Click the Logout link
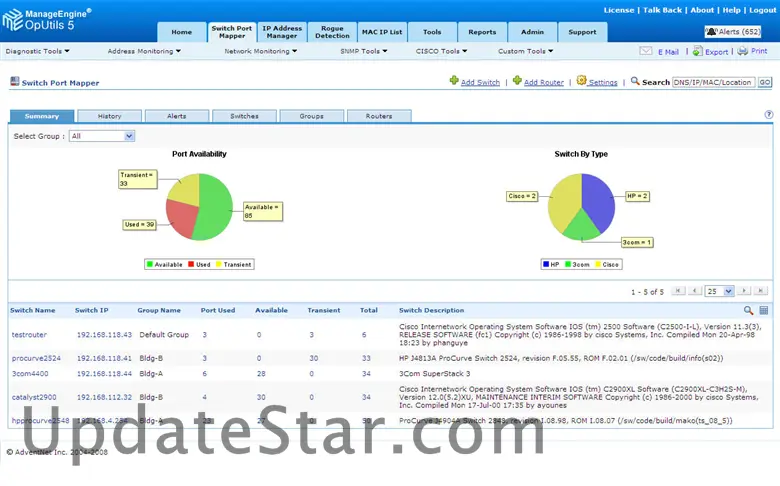The height and width of the screenshot is (486, 780). tap(763, 10)
